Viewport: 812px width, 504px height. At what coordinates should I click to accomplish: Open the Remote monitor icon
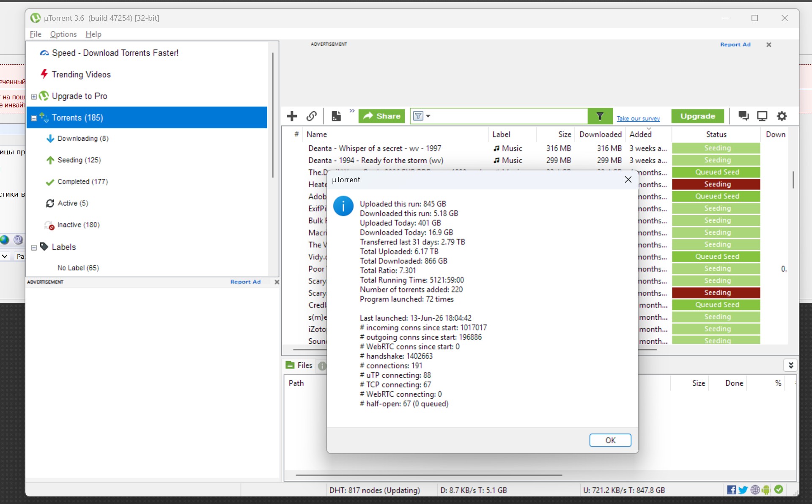coord(762,116)
